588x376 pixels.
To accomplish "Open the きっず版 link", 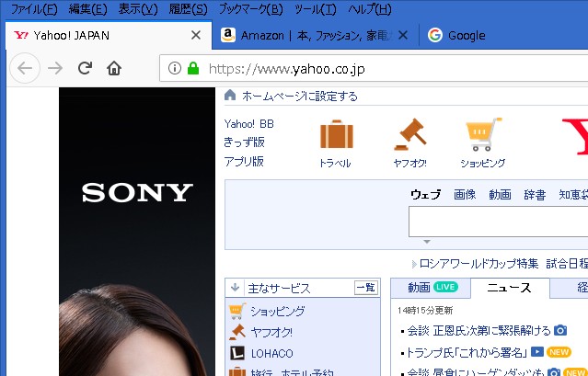I will (244, 142).
